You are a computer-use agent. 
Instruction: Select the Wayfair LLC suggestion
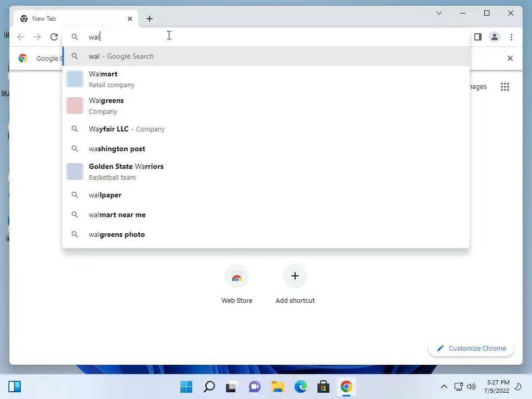[267, 129]
